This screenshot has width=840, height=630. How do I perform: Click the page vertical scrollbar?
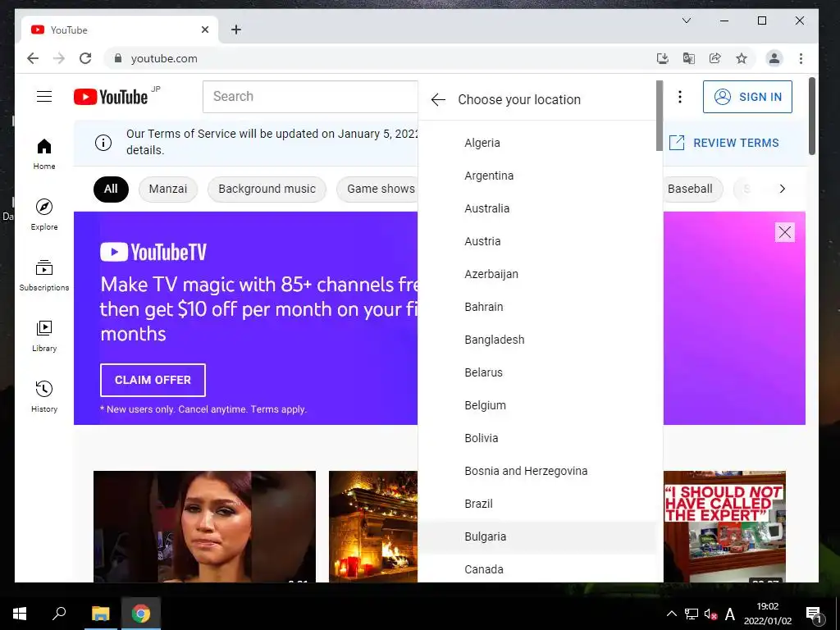pos(812,116)
